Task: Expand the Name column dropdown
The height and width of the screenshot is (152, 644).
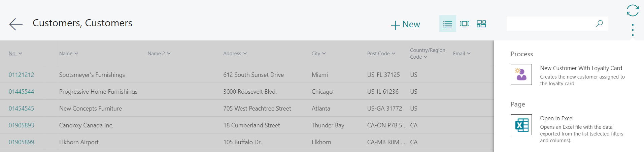Action: (x=76, y=54)
